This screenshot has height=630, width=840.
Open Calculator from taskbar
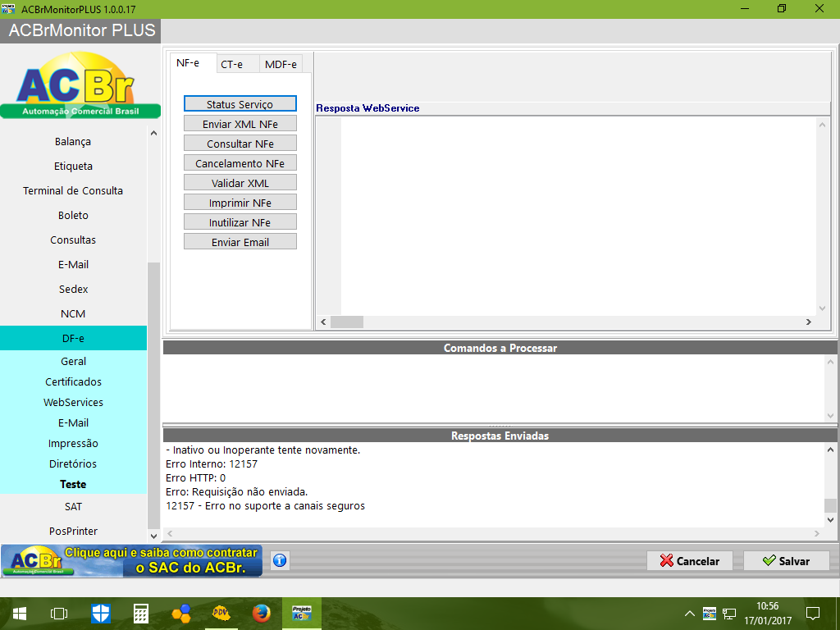point(141,614)
